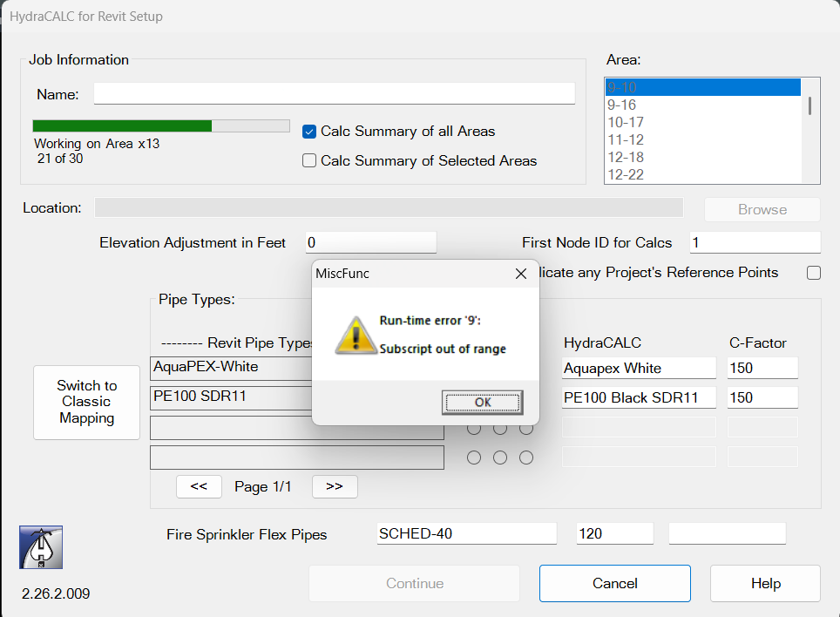Click the Cancel button
This screenshot has height=617, width=840.
point(614,584)
